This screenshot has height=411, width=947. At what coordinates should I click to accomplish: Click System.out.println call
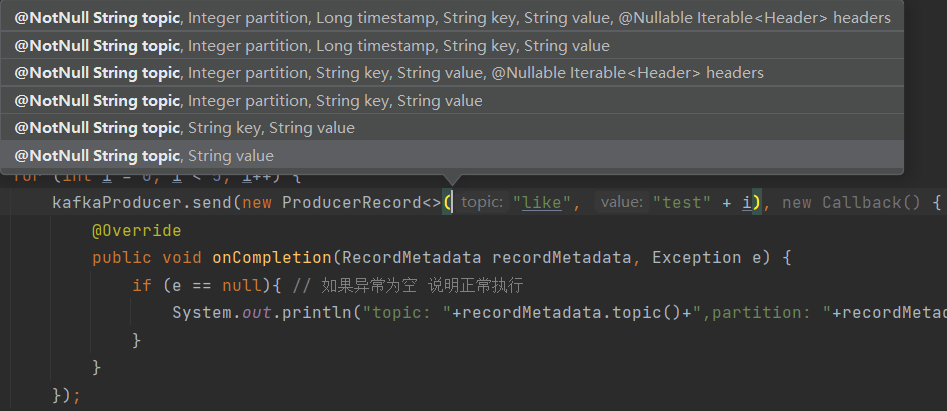[x=267, y=313]
